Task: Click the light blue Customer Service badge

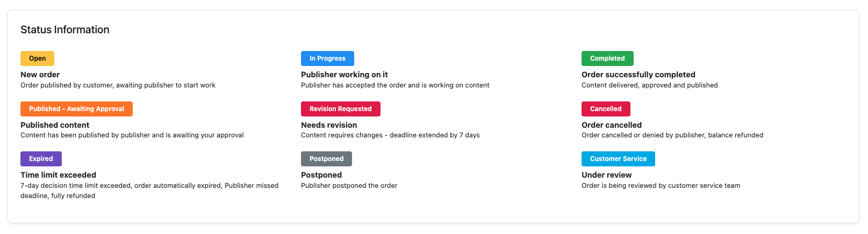Action: [x=618, y=159]
